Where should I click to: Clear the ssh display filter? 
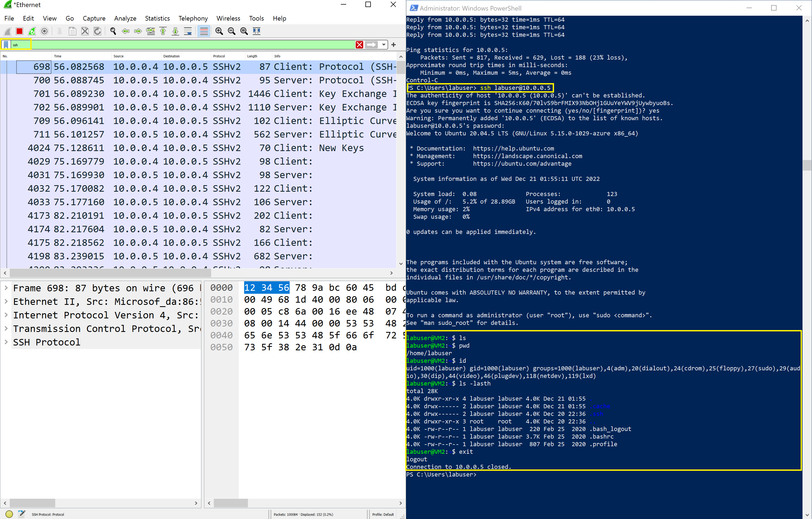pos(359,45)
